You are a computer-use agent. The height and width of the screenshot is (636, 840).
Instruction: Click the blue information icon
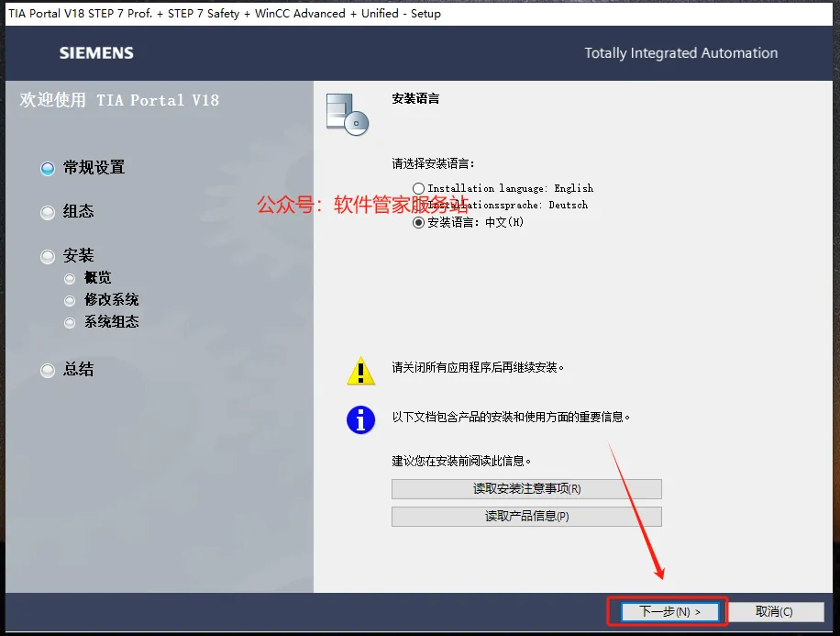(360, 419)
